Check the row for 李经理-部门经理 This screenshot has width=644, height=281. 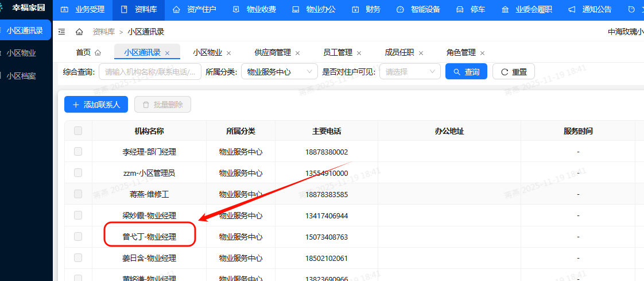pos(78,152)
